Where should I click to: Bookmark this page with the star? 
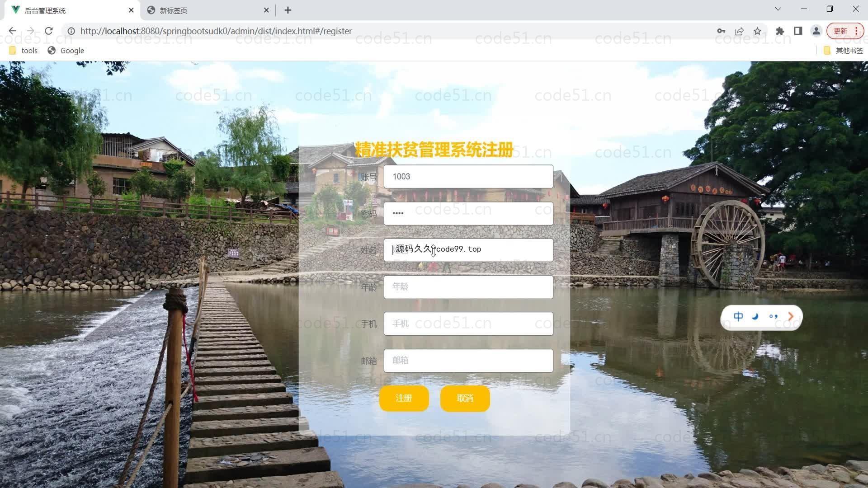pos(758,31)
